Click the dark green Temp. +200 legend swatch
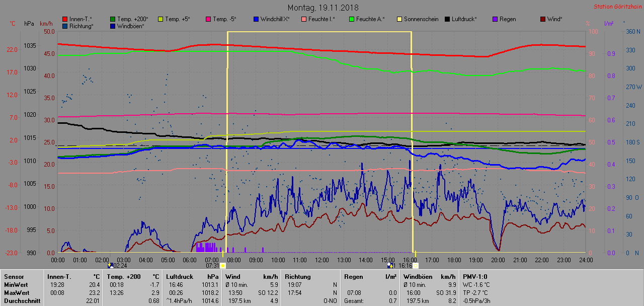The image size is (644, 306). pyautogui.click(x=113, y=19)
